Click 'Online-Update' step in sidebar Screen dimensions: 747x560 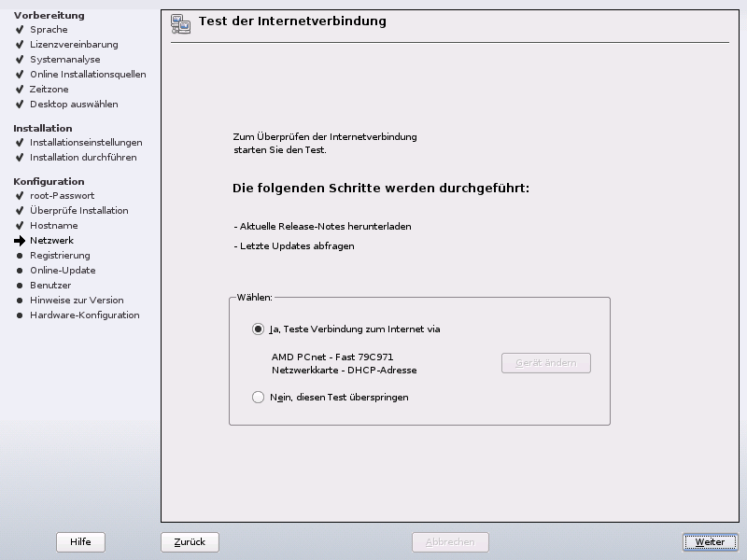(63, 270)
